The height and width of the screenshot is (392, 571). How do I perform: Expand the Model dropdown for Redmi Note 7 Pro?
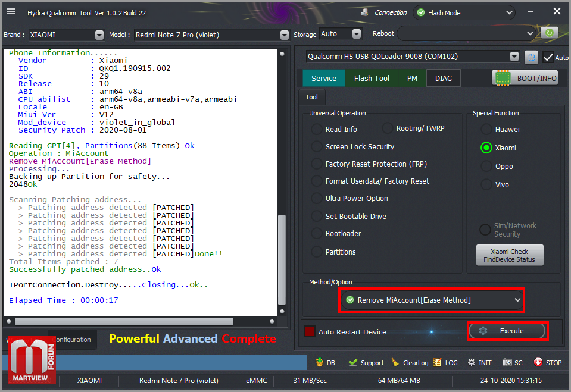284,35
